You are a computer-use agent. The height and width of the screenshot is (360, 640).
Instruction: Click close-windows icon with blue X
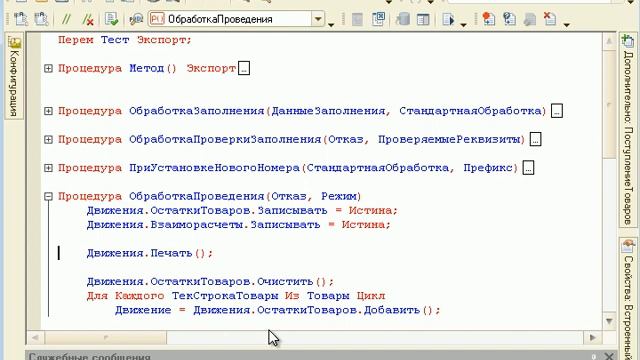pyautogui.click(x=378, y=19)
